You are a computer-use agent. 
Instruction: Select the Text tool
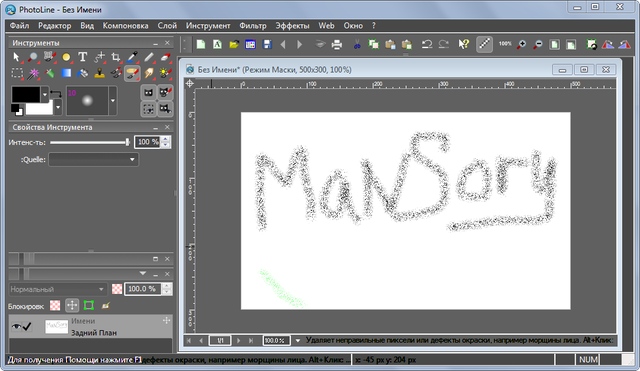(x=82, y=57)
